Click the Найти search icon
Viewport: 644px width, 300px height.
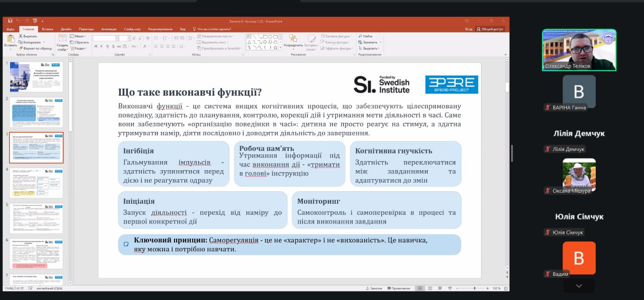360,36
